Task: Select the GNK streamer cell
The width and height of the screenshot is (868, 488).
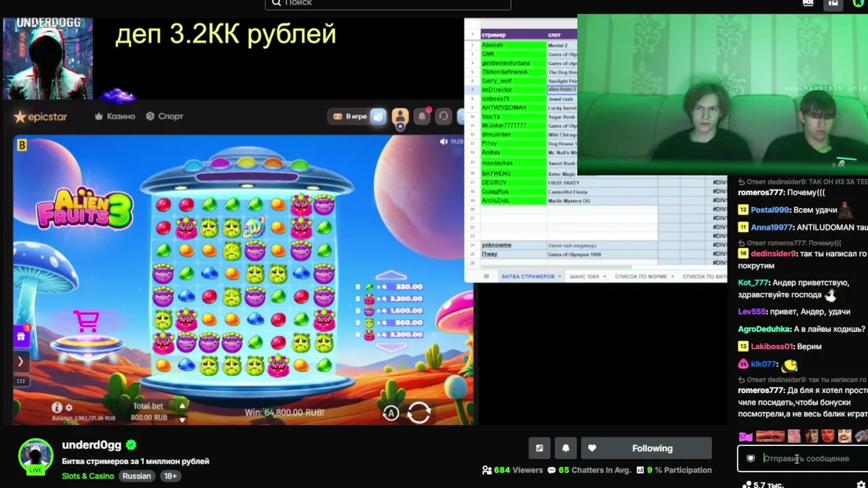Action: click(x=513, y=54)
